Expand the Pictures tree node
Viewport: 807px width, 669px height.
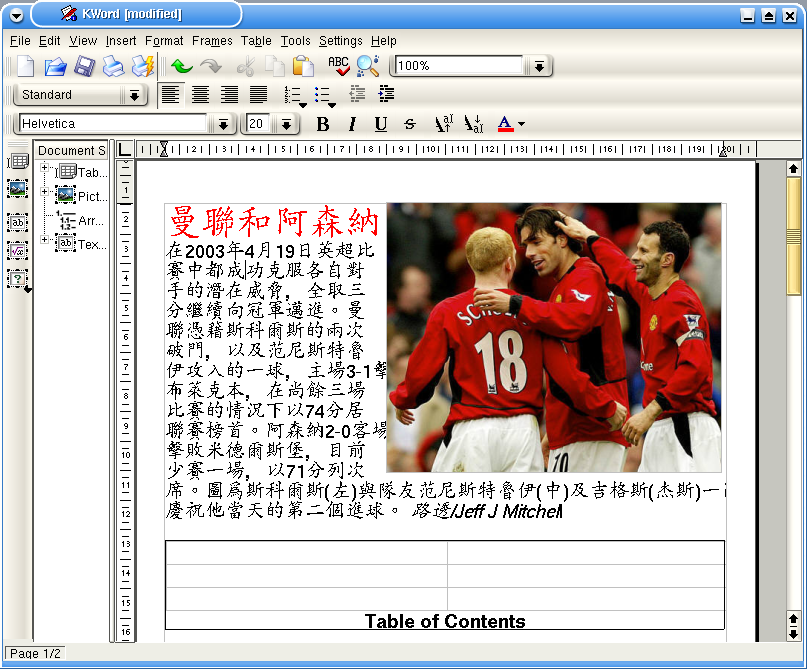click(x=45, y=192)
